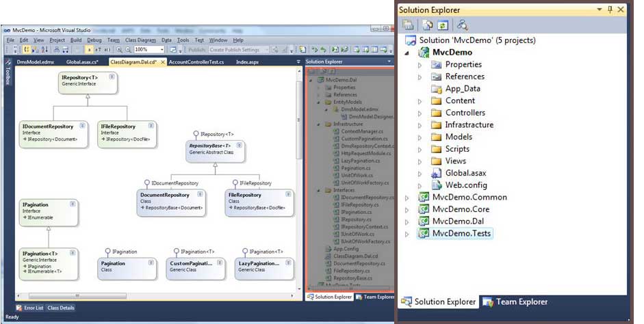Toggle Display Full Signature 'a()' button
The image size is (644, 324).
pyautogui.click(x=107, y=50)
